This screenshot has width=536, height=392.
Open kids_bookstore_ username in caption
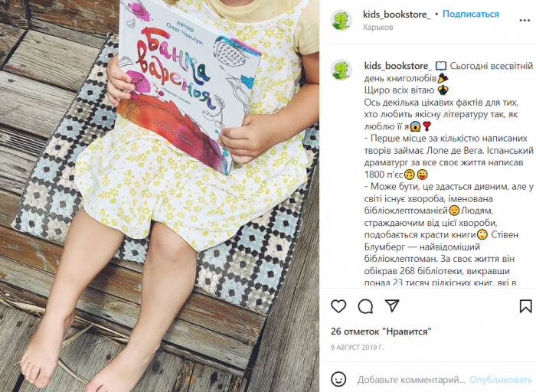(398, 66)
